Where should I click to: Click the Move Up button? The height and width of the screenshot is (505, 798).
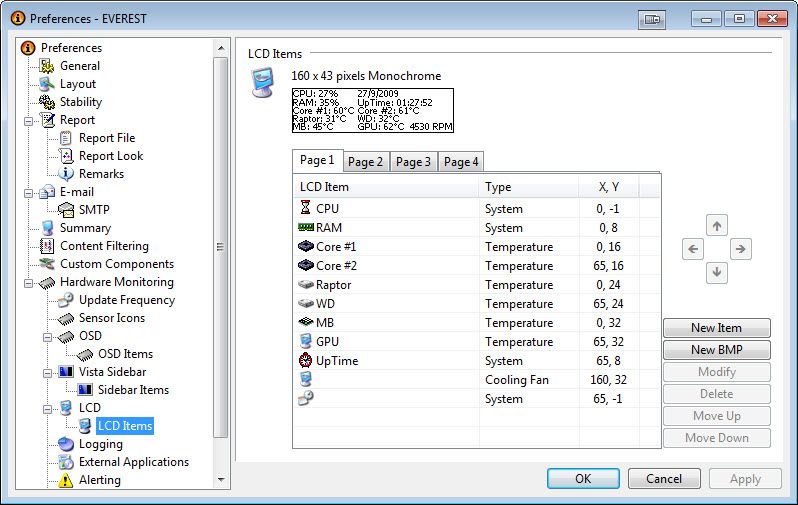(x=717, y=416)
